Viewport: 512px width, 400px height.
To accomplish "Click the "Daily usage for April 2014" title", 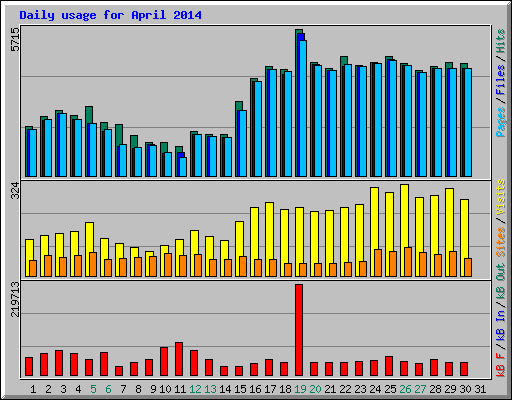I will click(110, 15).
